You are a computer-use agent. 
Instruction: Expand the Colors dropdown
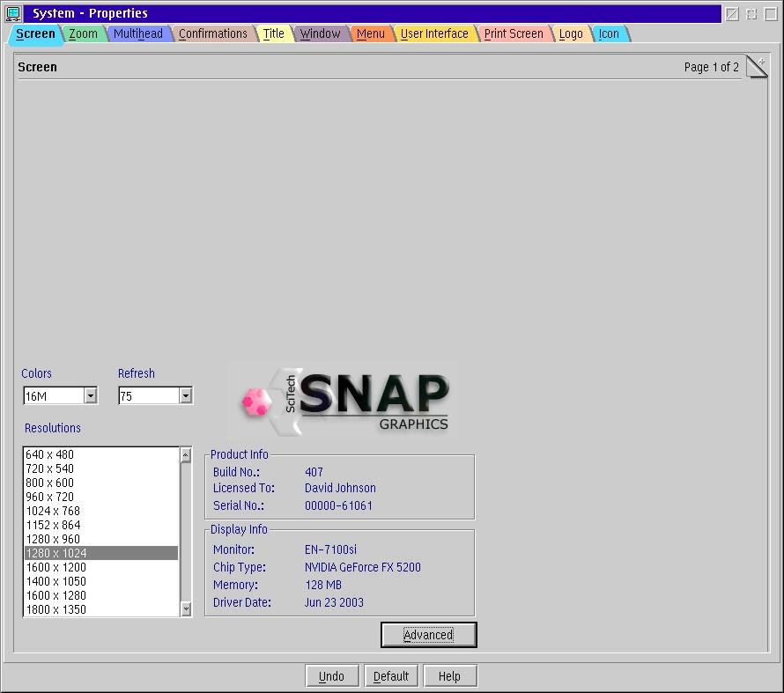(x=90, y=396)
